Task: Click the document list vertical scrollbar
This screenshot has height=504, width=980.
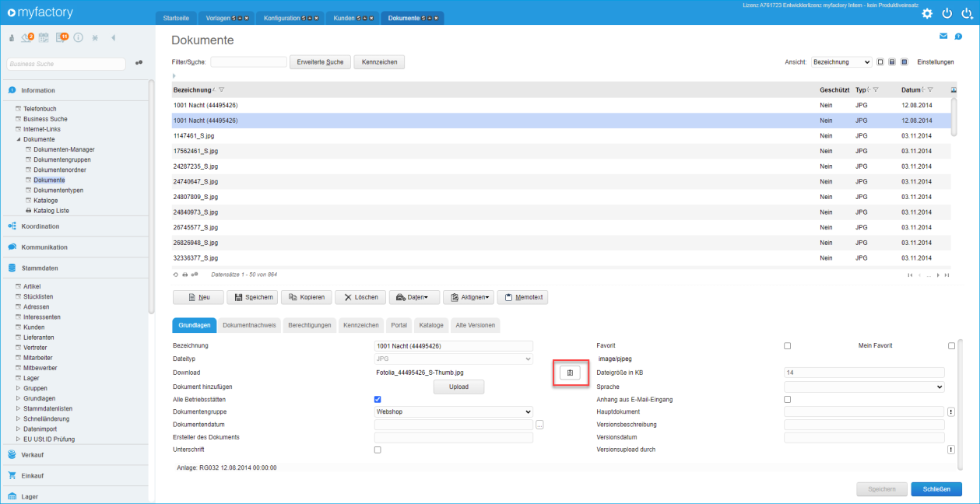Action: pyautogui.click(x=954, y=117)
